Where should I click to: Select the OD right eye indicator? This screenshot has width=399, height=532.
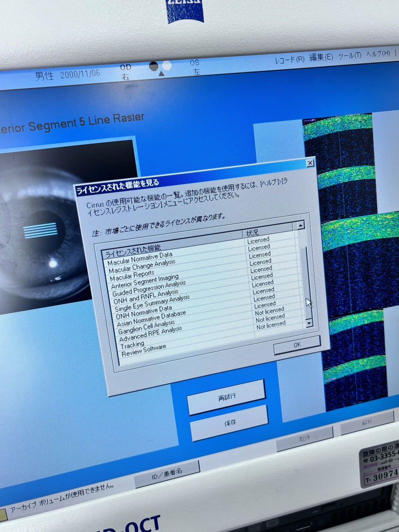click(125, 72)
